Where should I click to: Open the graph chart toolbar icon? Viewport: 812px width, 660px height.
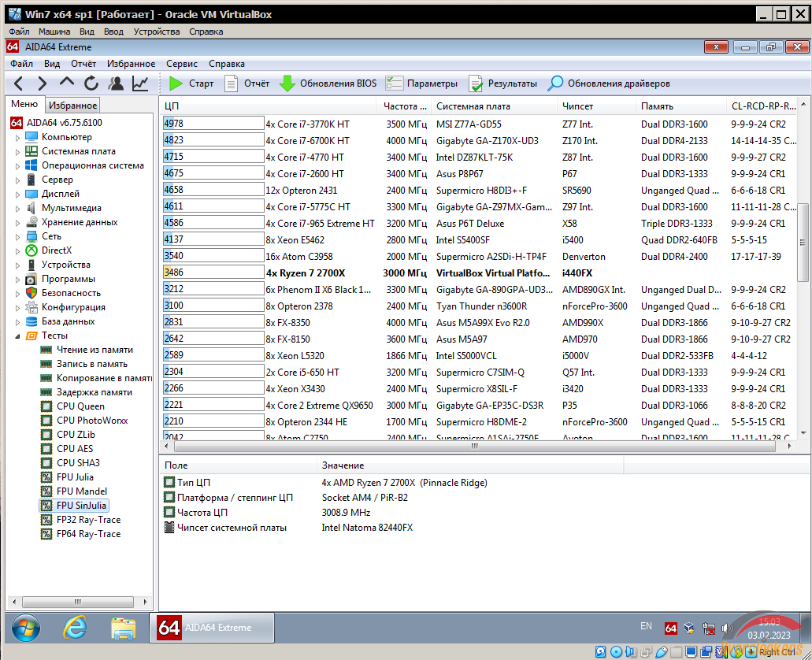click(140, 83)
